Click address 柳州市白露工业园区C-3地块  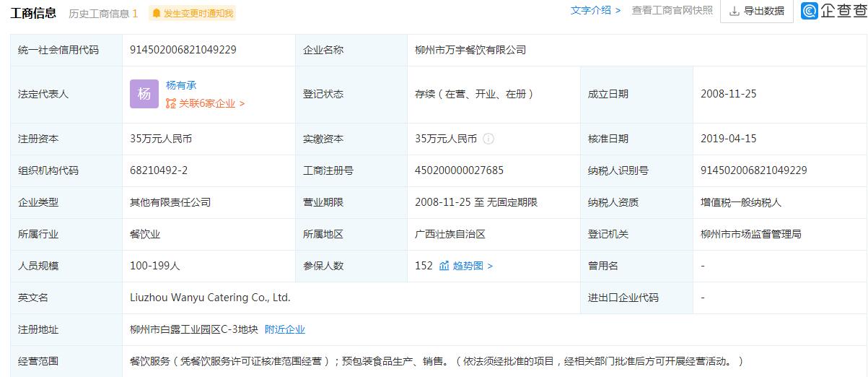[x=193, y=329]
